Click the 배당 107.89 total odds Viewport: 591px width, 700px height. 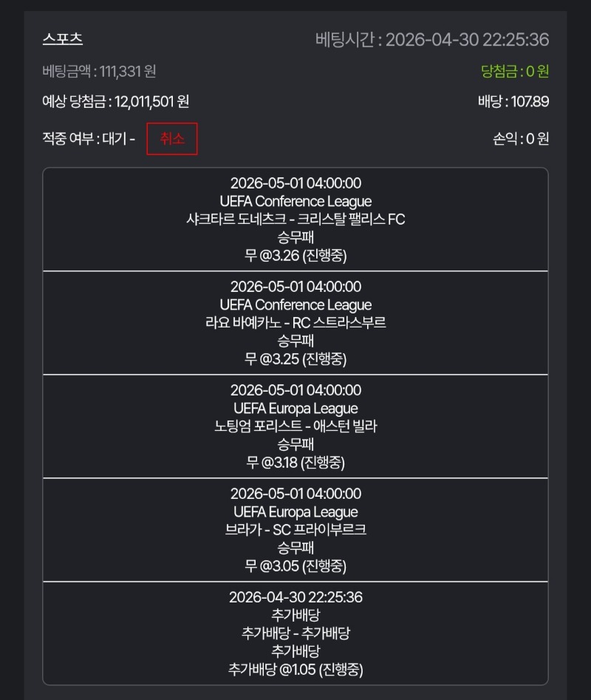tap(513, 102)
